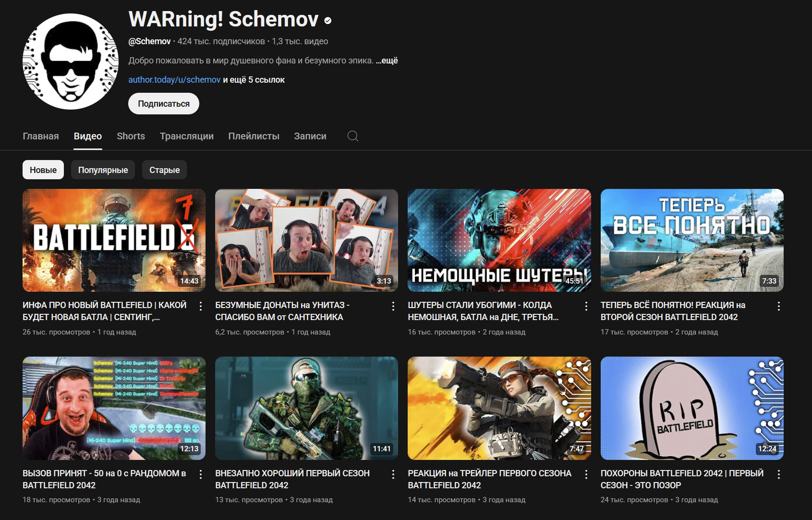The image size is (812, 520).
Task: Open video title БЕЗУМНЫЕ ДОНАТЫ на УНИТАЗ
Action: click(282, 311)
